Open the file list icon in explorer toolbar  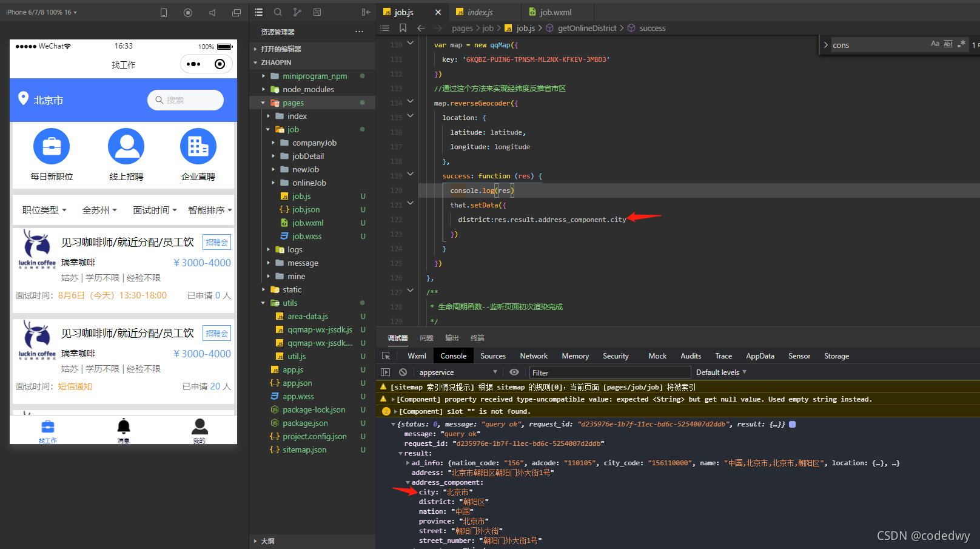259,12
